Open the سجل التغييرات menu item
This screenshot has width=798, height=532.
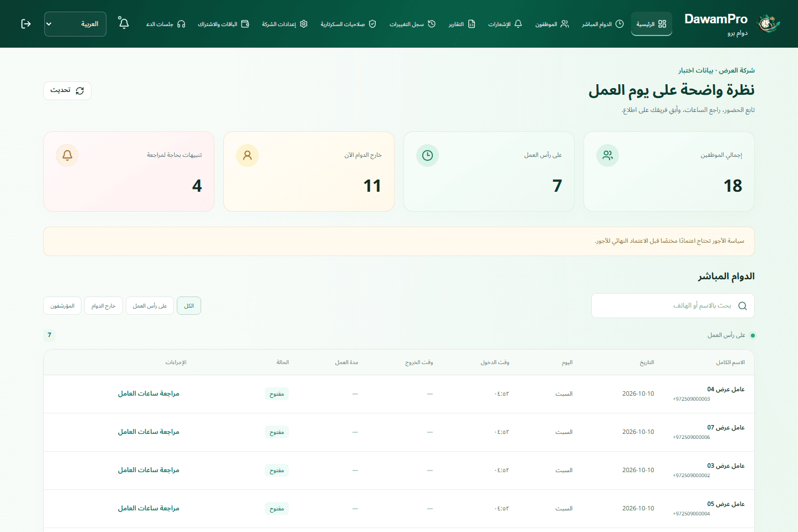412,24
